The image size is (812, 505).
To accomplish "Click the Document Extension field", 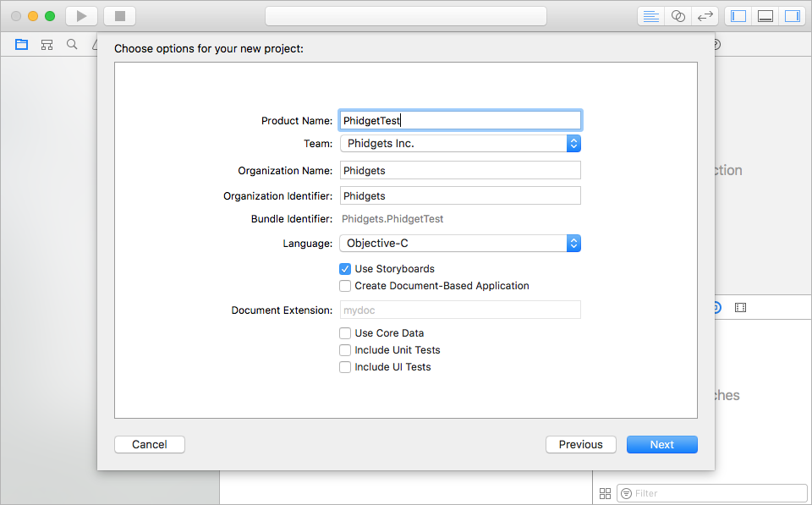I will tap(460, 310).
